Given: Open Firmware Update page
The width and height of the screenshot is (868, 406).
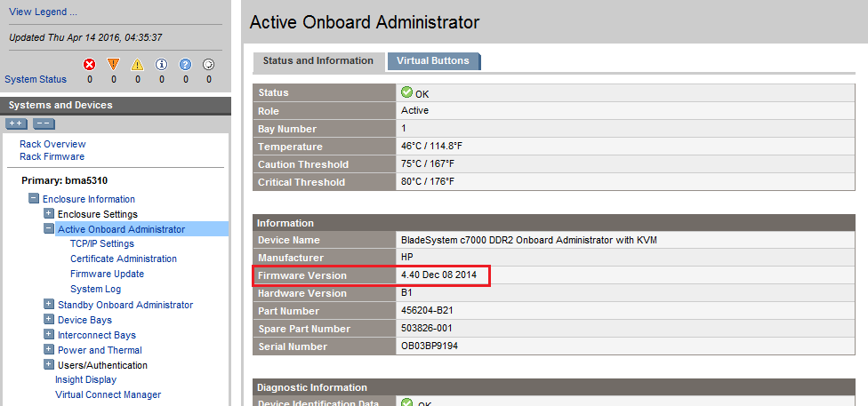Looking at the screenshot, I should click(107, 274).
